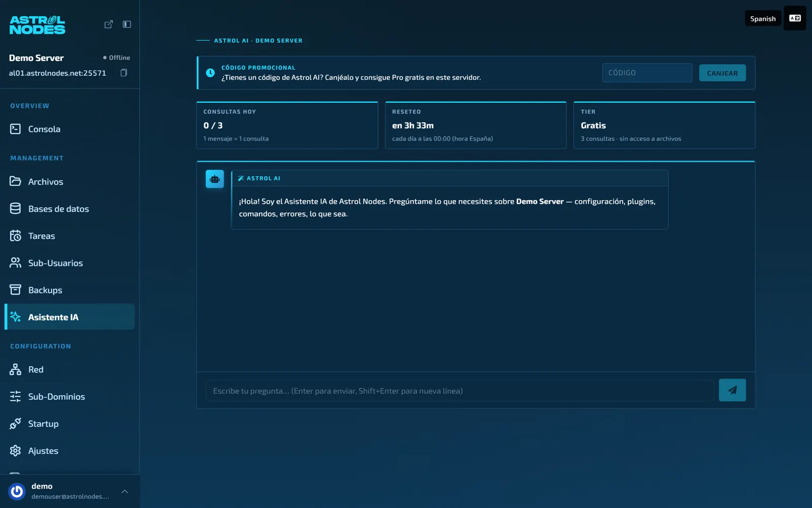Image resolution: width=812 pixels, height=508 pixels.
Task: Click the ASTROL AI · DEMO SERVER breadcrumb
Action: click(x=258, y=41)
